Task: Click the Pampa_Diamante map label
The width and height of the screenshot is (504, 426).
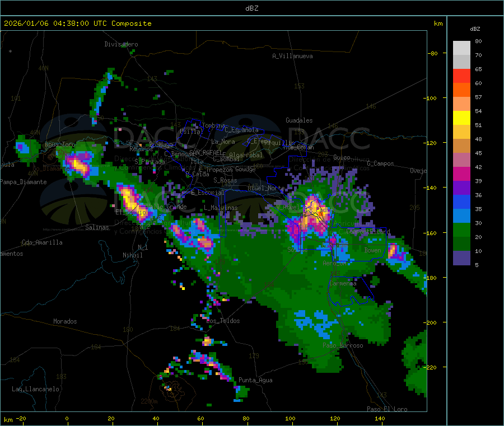Action: [x=24, y=182]
